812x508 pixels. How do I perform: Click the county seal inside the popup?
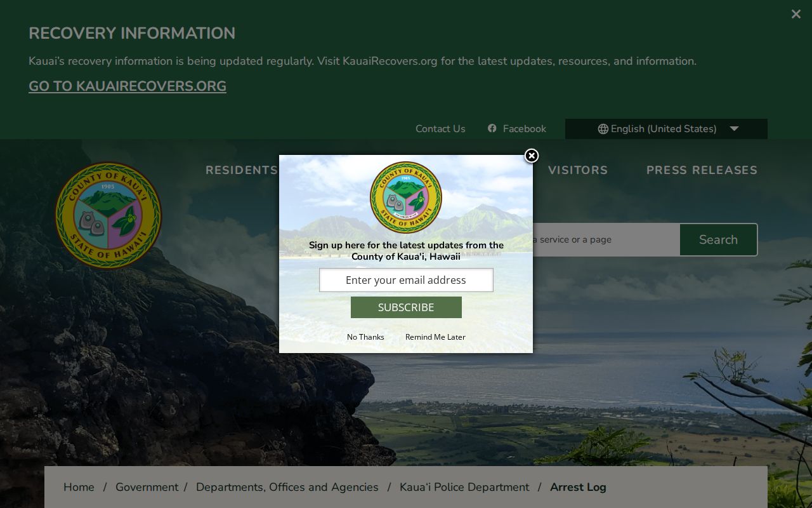(406, 197)
